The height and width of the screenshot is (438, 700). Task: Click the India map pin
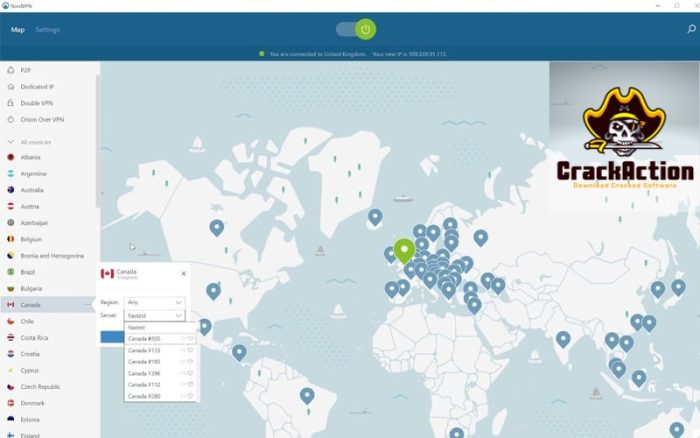[x=563, y=339]
